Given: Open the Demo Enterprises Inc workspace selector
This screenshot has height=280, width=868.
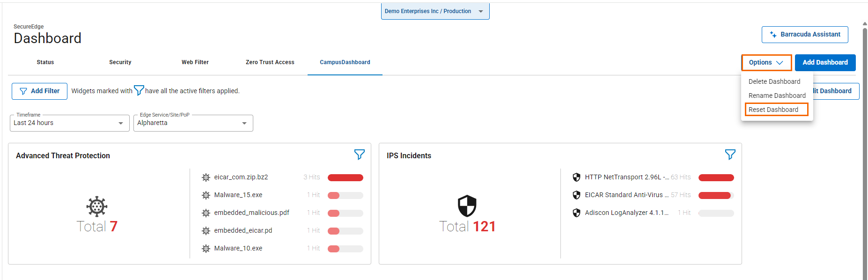Looking at the screenshot, I should [x=435, y=11].
